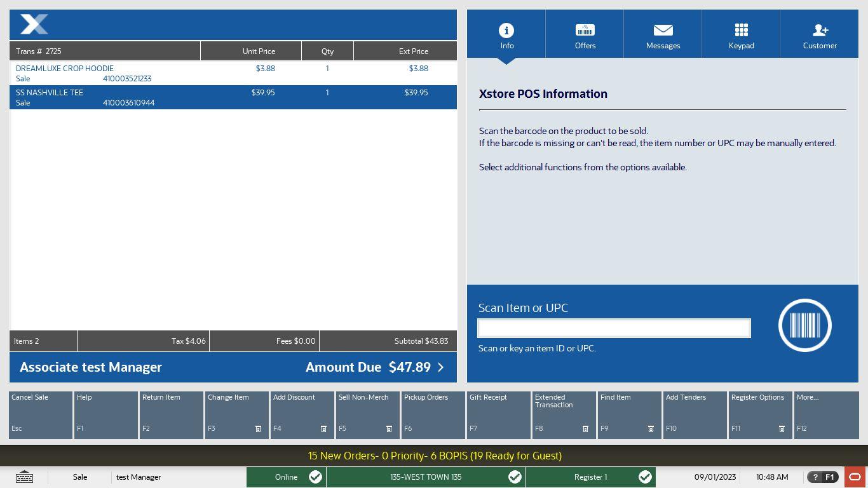Screen dimensions: 868x488
Task: Open the Keypad tab
Action: tap(741, 34)
